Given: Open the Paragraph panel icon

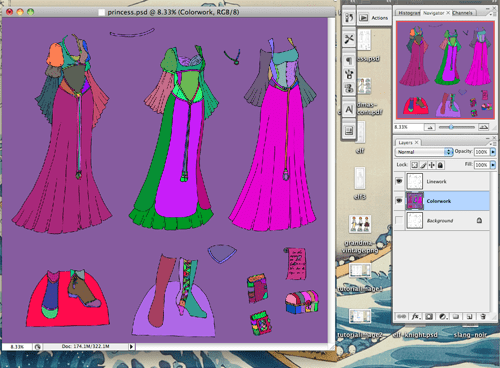Looking at the screenshot, I should 349,61.
